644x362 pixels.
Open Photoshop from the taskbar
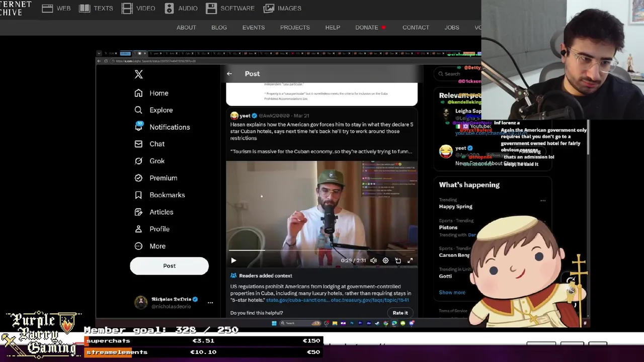coord(352,323)
